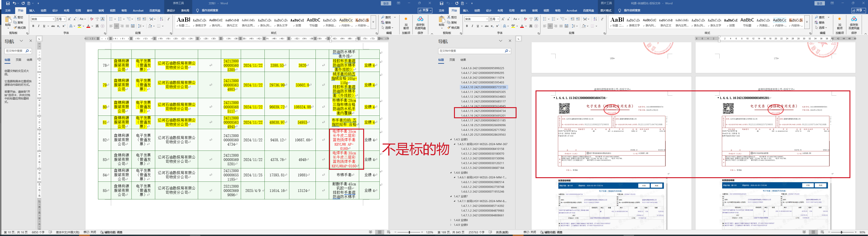Clear formatting in the 投标文件 ribbon
The height and width of the screenshot is (236, 868).
525,19
